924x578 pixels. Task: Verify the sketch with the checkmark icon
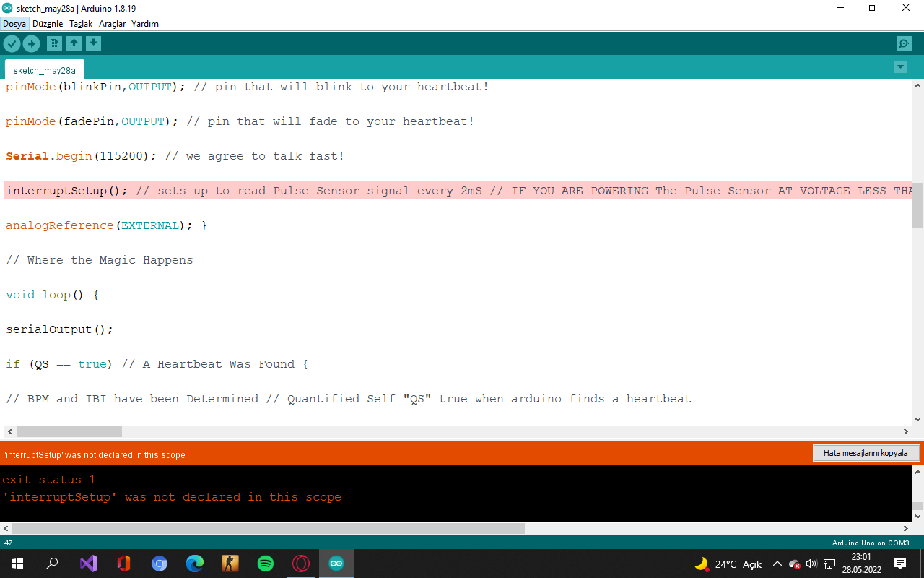[x=12, y=43]
